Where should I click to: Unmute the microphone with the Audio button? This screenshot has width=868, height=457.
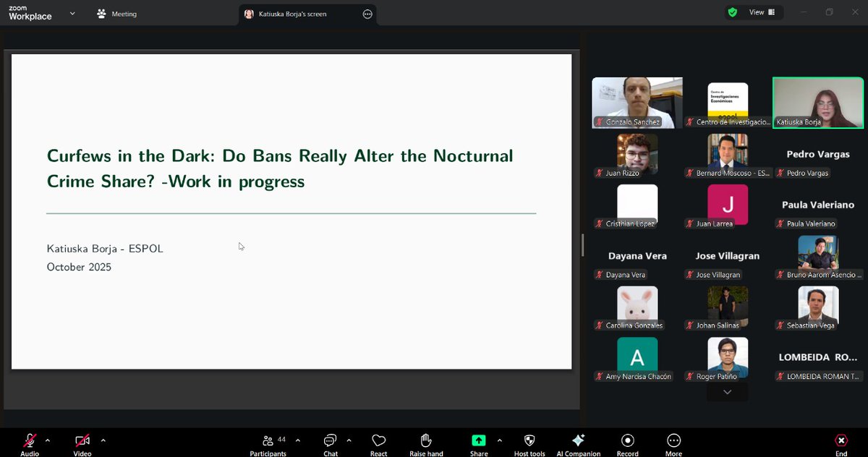tap(30, 444)
